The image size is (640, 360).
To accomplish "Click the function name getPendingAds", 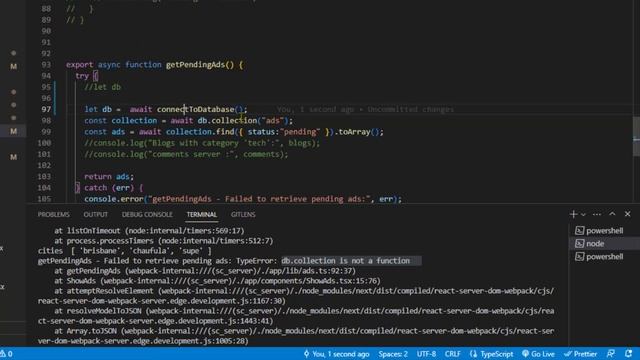I will [195, 64].
